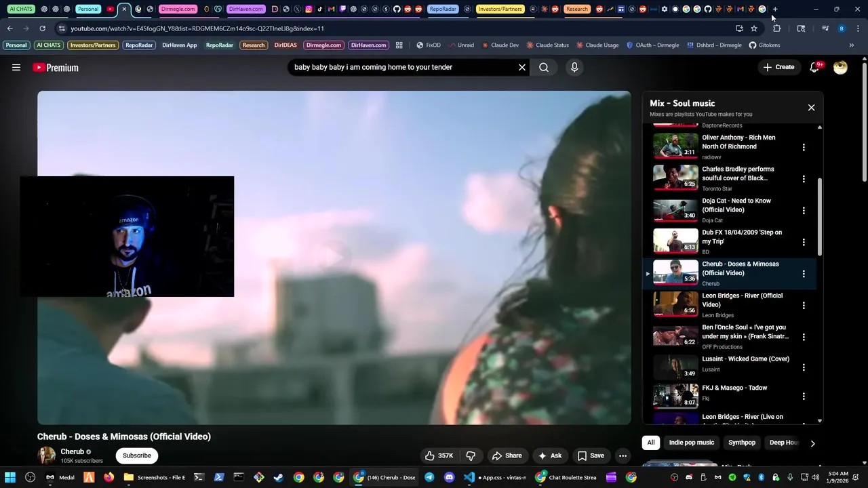
Task: Open Screenshots File Explorer window
Action: coord(154,477)
